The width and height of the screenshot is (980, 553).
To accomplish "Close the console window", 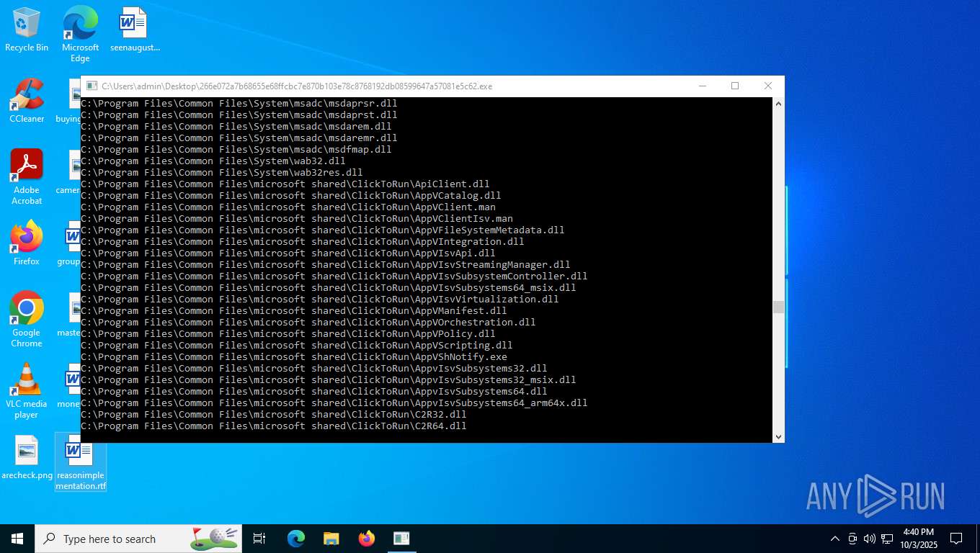I will pyautogui.click(x=768, y=86).
